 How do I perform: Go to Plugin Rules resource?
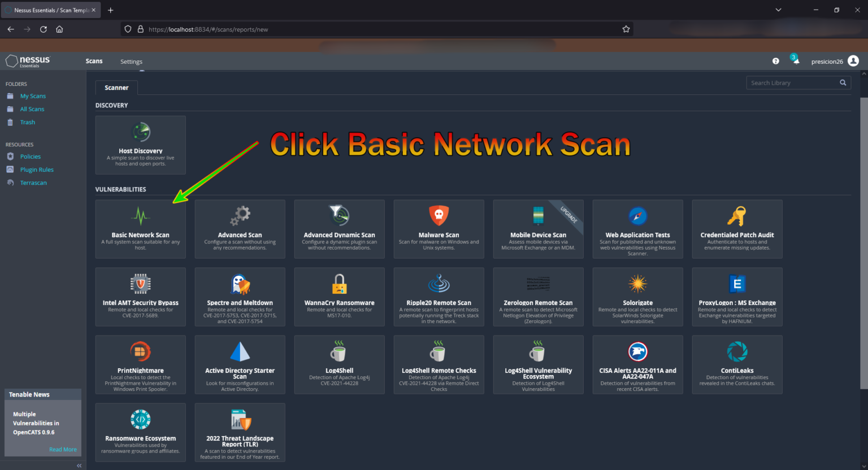point(37,169)
